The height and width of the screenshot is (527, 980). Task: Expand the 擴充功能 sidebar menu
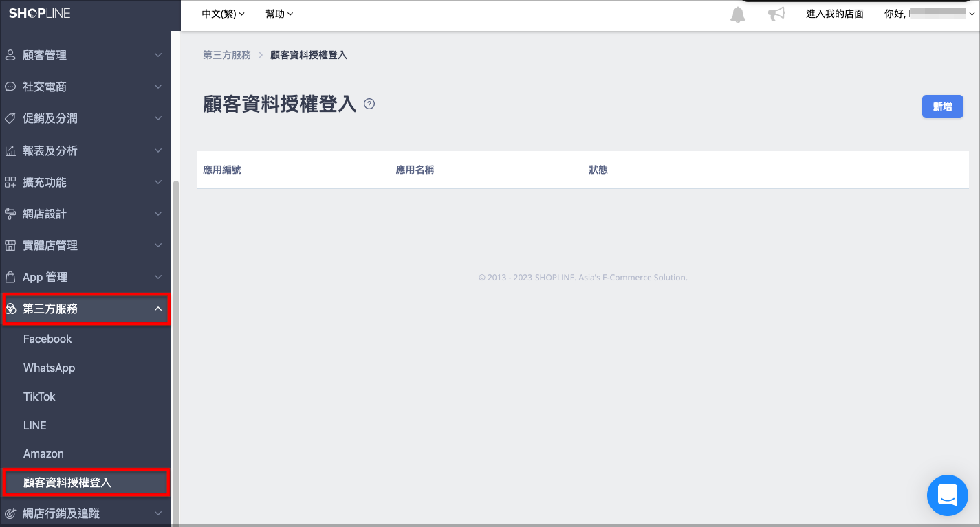(85, 182)
